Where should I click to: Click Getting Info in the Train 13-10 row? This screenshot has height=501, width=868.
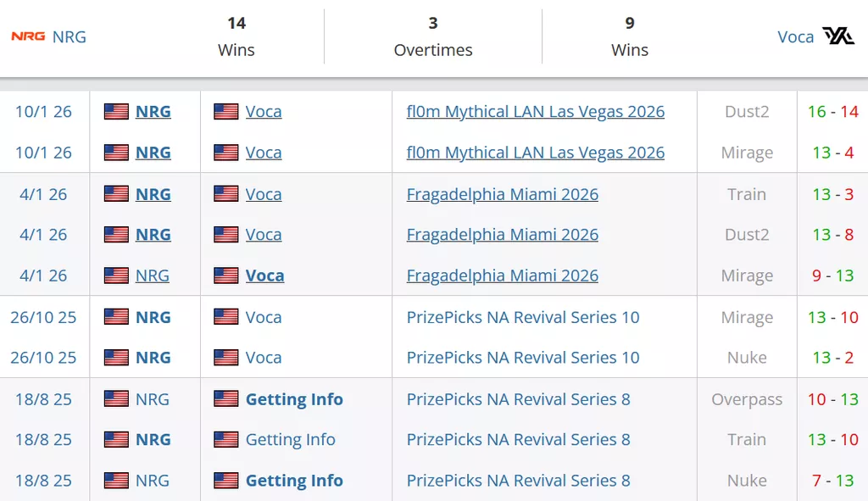290,440
